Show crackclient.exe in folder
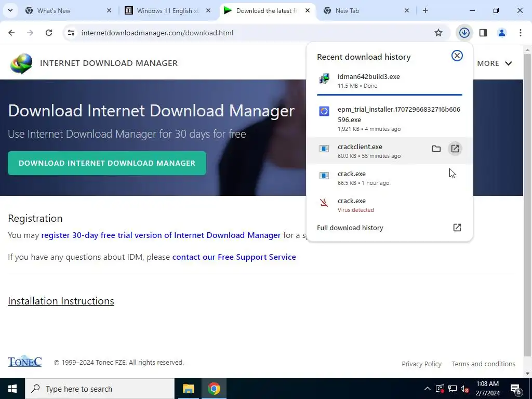 (436, 149)
